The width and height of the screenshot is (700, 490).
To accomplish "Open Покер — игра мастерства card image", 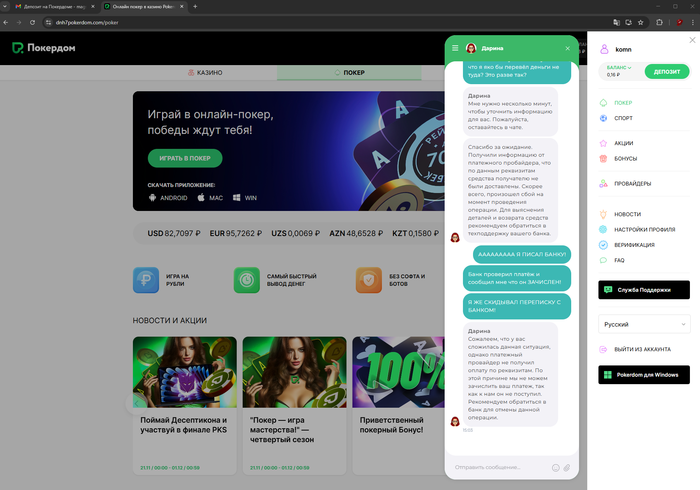I will point(295,372).
